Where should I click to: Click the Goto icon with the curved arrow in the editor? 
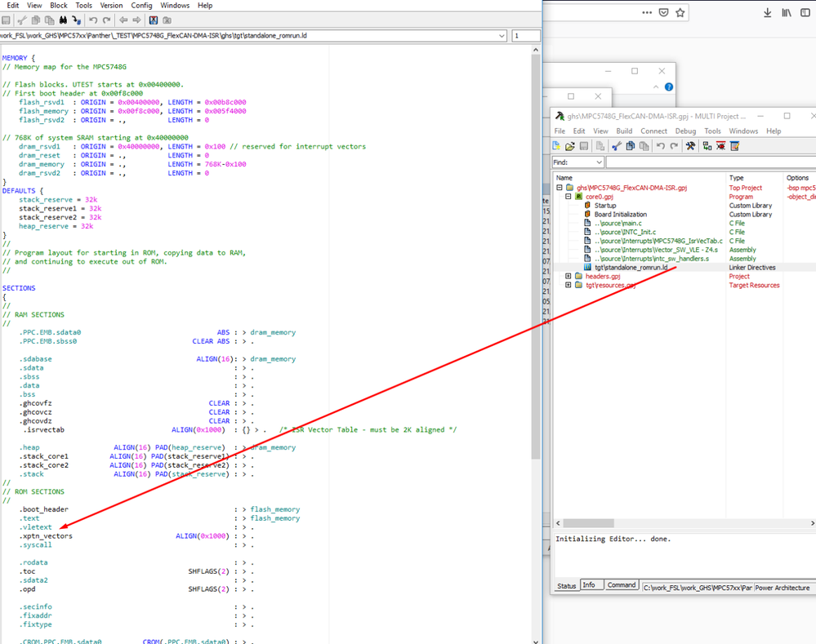(77, 20)
